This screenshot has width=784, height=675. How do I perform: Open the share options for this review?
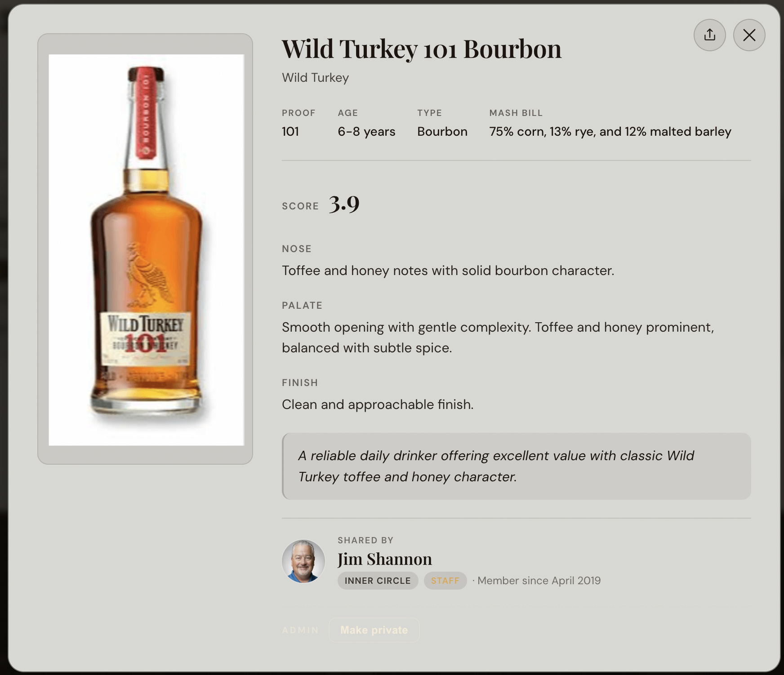click(710, 35)
